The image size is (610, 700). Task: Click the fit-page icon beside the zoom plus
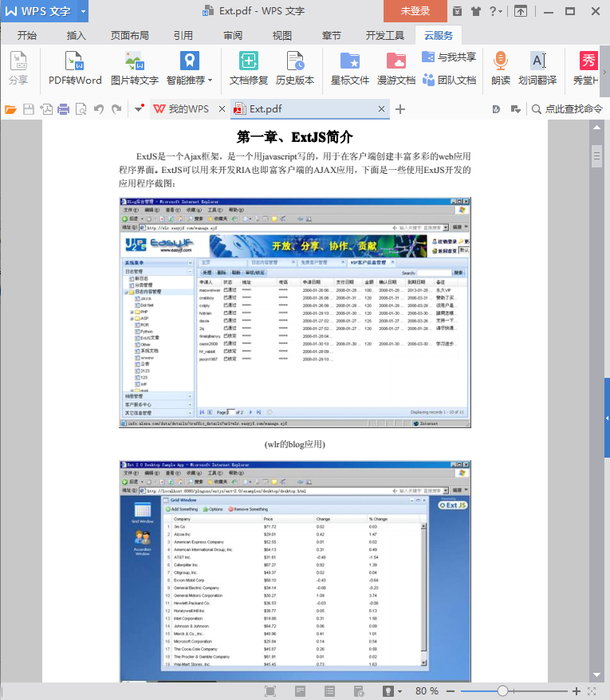[592, 691]
